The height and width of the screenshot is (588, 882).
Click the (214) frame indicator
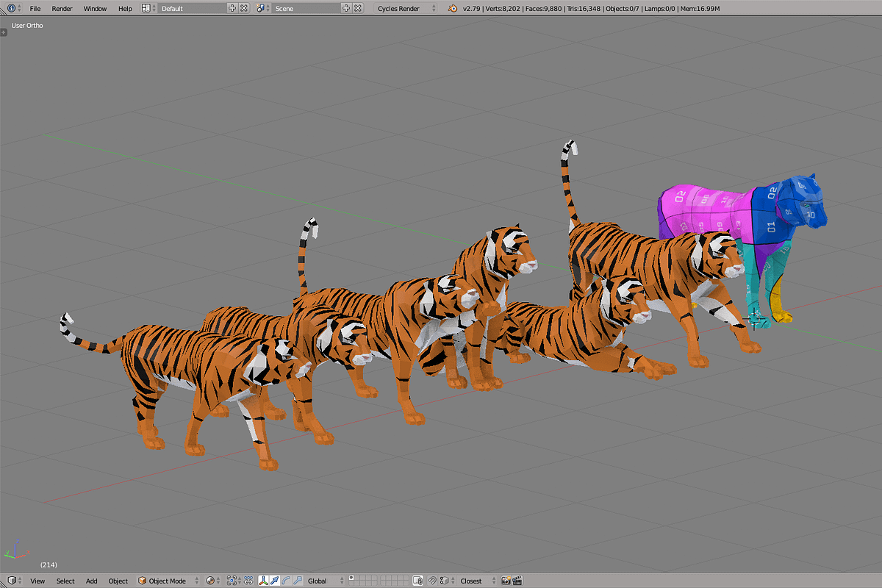tap(49, 564)
